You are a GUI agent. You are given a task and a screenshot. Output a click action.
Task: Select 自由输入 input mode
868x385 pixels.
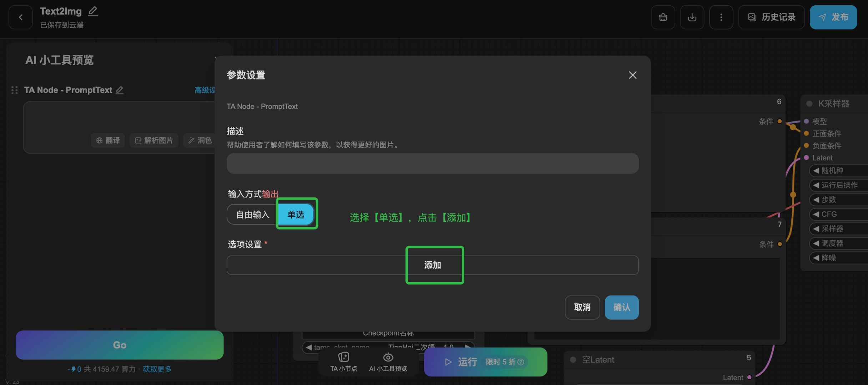tap(252, 215)
